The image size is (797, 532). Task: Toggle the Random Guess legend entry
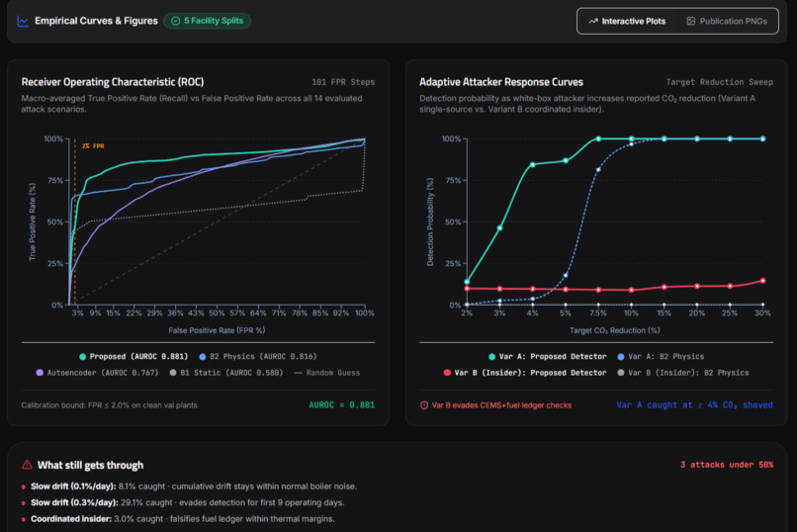(327, 373)
